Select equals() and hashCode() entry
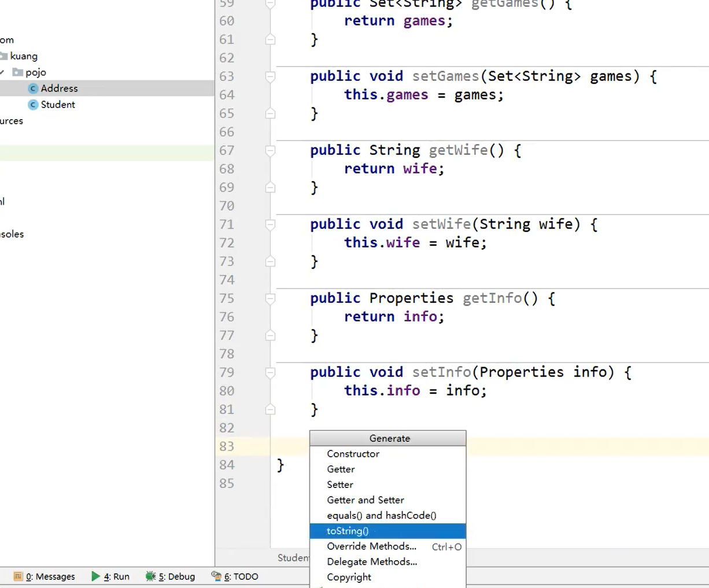Screen dimensions: 709x588 (x=387, y=515)
